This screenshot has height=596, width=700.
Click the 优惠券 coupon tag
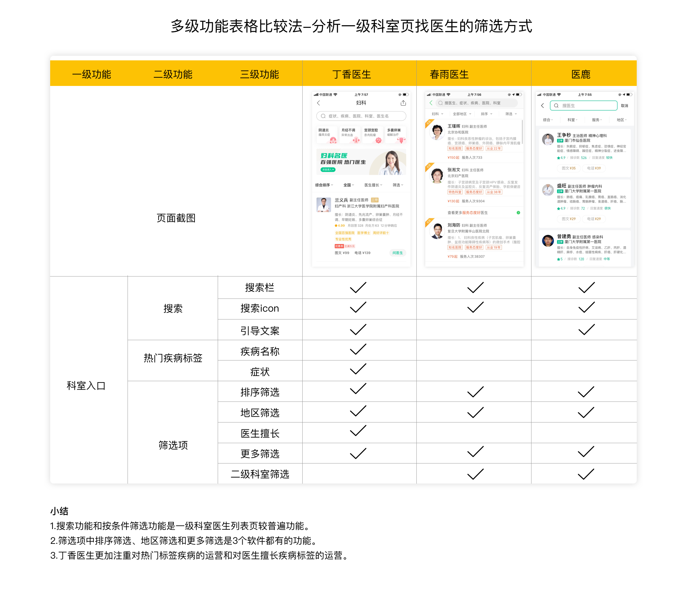[339, 246]
